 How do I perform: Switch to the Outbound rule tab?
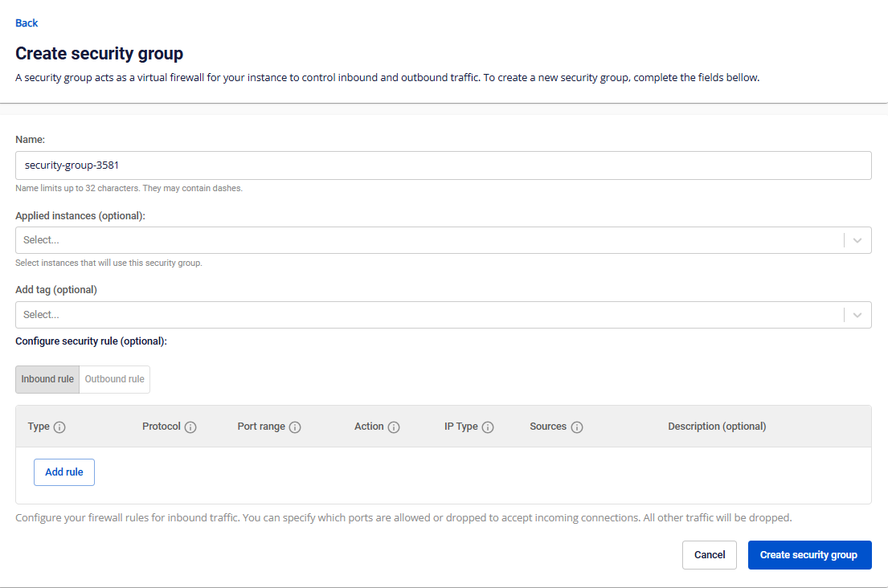click(x=115, y=379)
